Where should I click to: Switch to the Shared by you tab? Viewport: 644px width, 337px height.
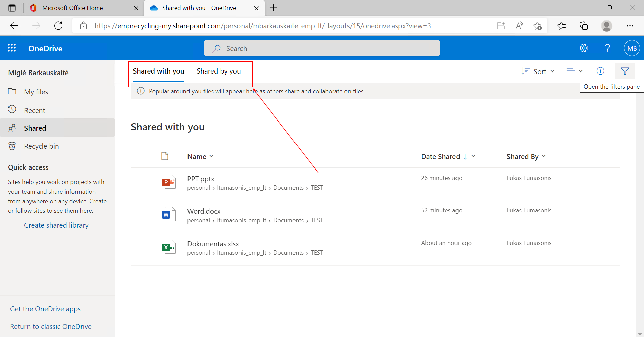click(219, 71)
